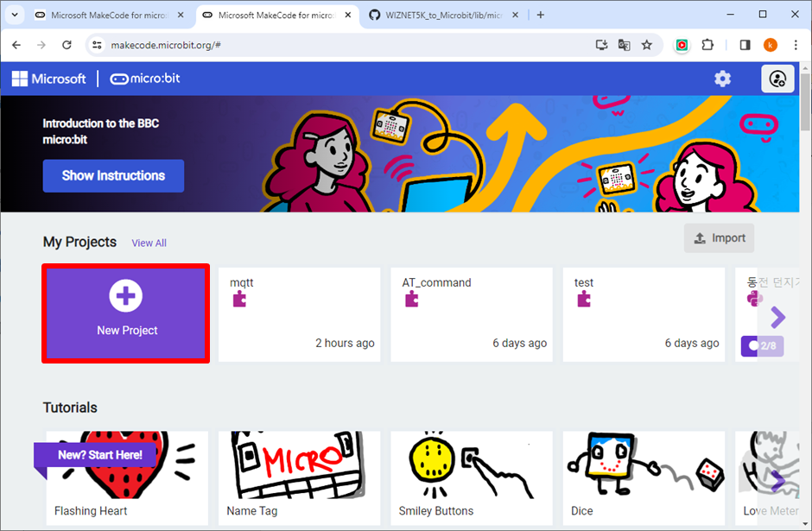Go back to previous page

click(16, 45)
